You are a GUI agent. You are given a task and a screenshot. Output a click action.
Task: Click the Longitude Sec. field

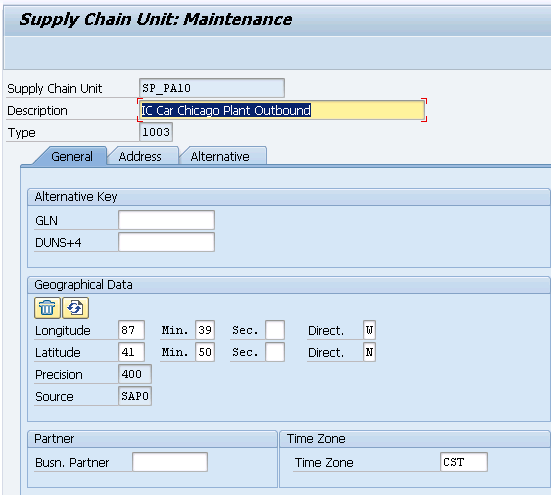275,330
